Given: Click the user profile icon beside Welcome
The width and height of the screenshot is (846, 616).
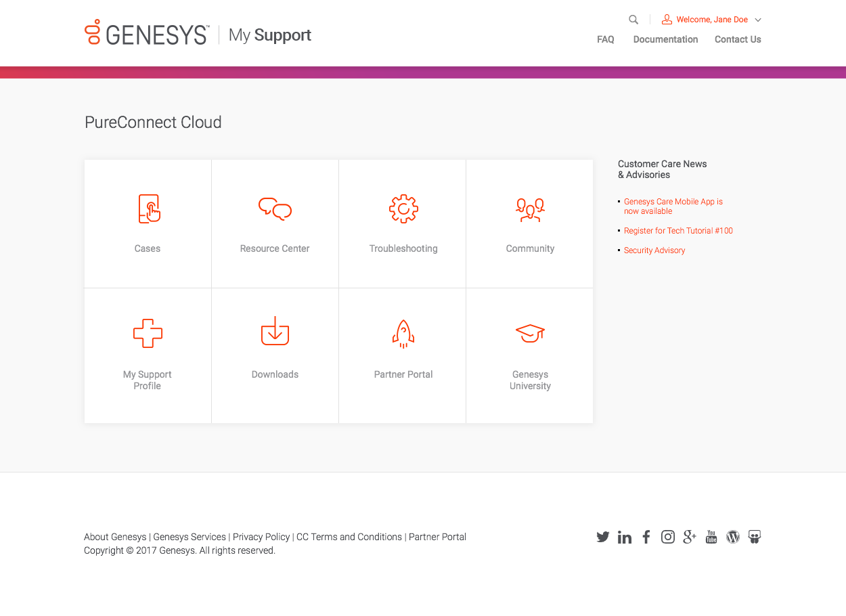Looking at the screenshot, I should (x=667, y=20).
